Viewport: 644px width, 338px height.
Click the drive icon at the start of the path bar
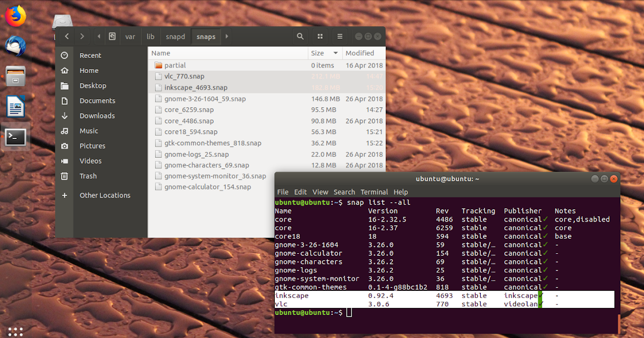112,36
